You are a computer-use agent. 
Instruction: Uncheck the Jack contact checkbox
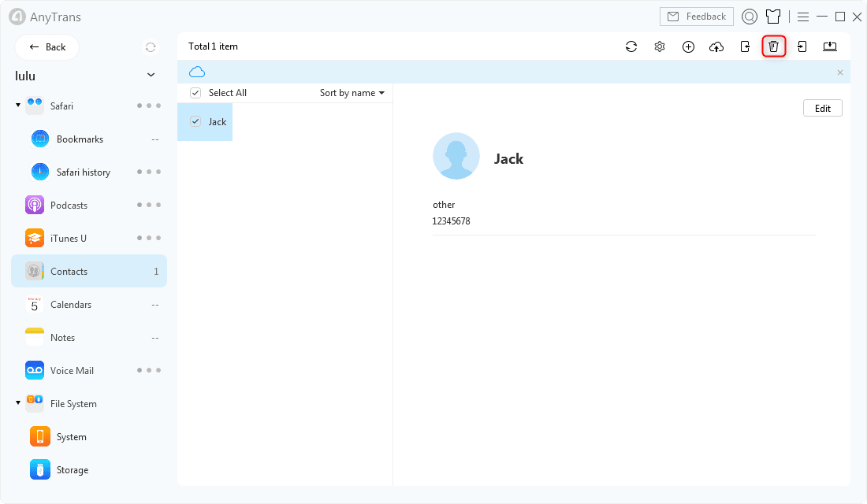pyautogui.click(x=195, y=122)
